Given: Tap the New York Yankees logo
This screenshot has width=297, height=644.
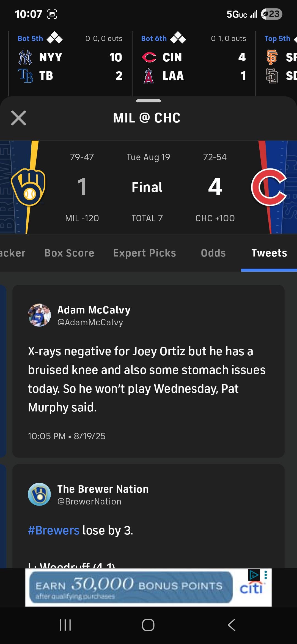Looking at the screenshot, I should pos(25,57).
